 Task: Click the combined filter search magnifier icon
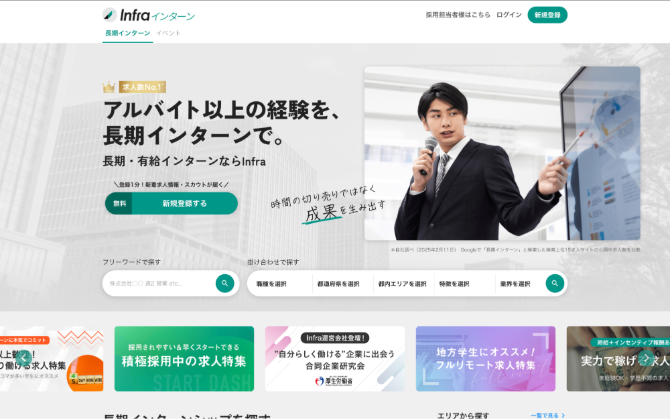point(555,283)
